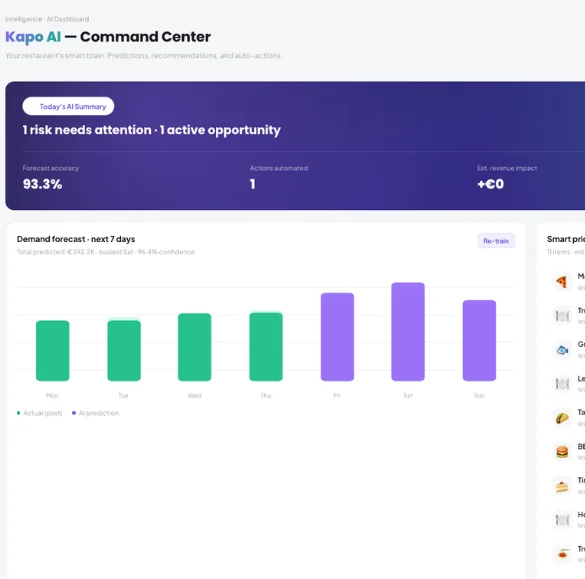Click the Tue axis label

click(x=123, y=395)
